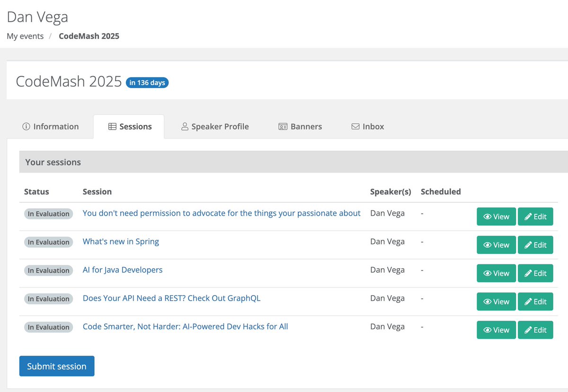The height and width of the screenshot is (392, 568).
Task: View the GraphQL session details
Action: pos(496,302)
